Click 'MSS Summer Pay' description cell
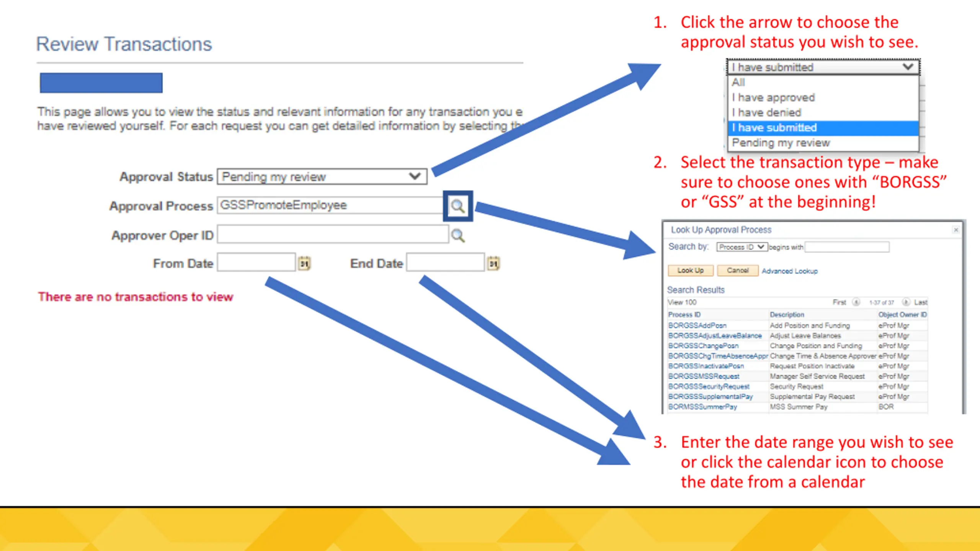Viewport: 980px width, 551px height. (x=799, y=407)
